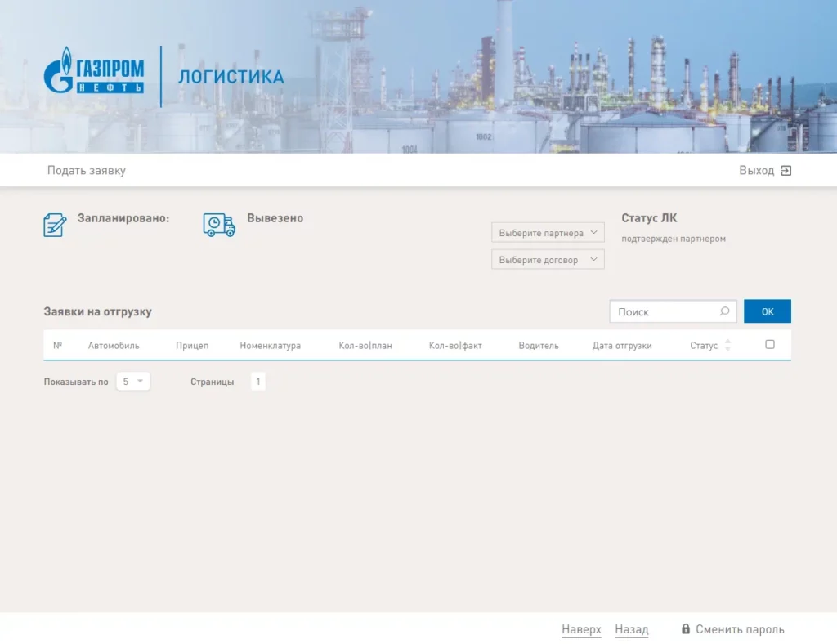The image size is (837, 644).
Task: Click the Страницы label
Action: point(212,382)
